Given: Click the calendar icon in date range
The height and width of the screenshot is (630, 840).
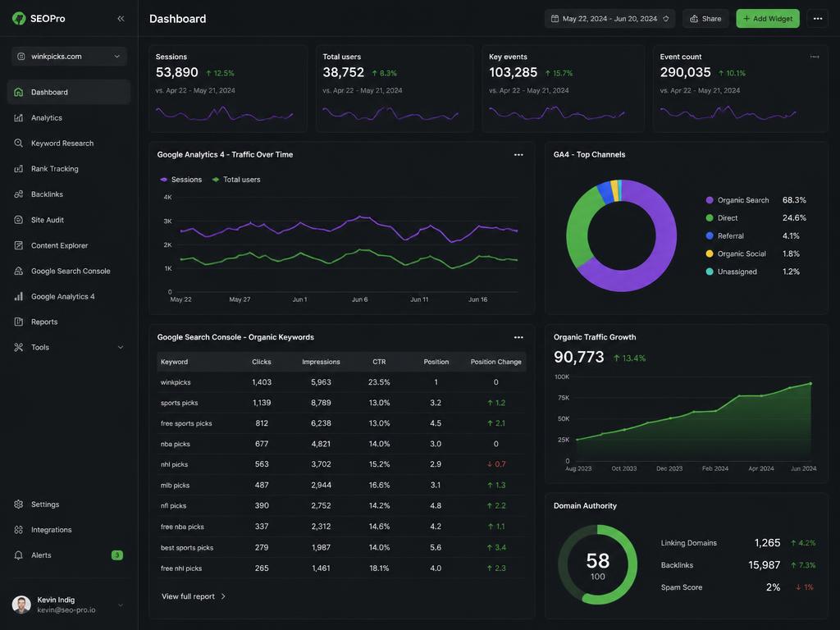Looking at the screenshot, I should (555, 19).
